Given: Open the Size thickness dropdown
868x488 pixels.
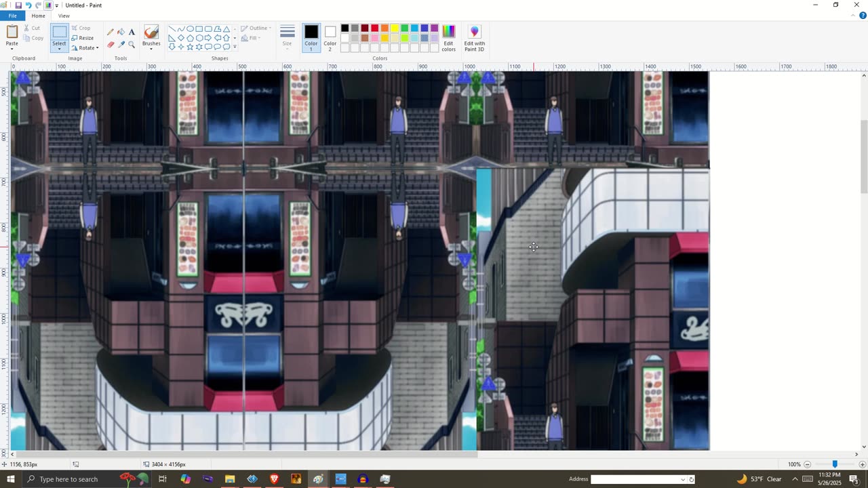Looking at the screenshot, I should pos(288,38).
